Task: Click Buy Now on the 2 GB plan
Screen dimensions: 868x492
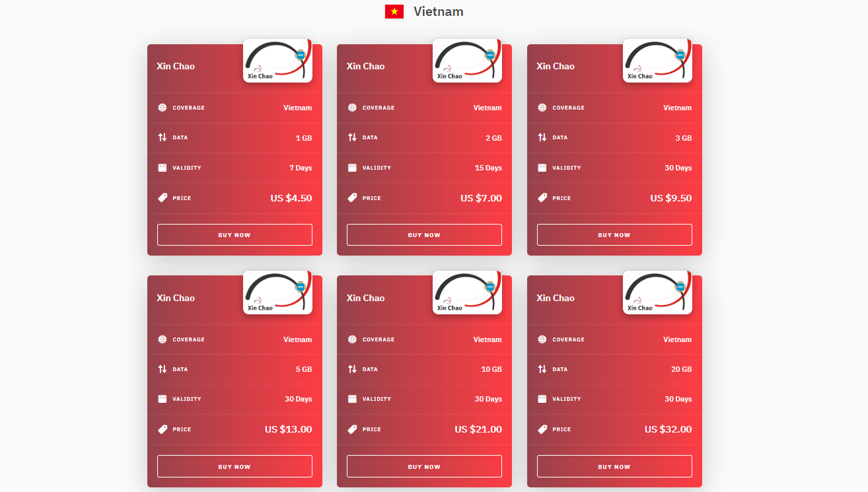Action: [x=424, y=235]
